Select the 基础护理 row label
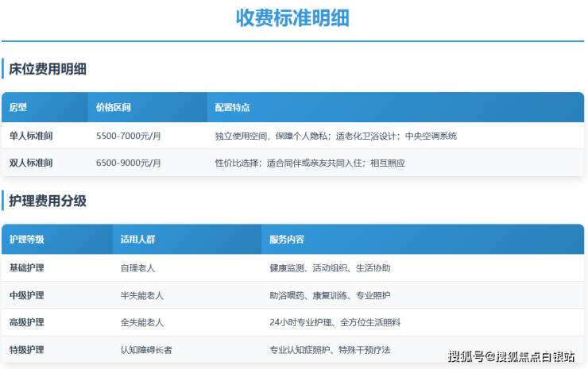Image resolution: width=588 pixels, height=369 pixels. point(27,268)
